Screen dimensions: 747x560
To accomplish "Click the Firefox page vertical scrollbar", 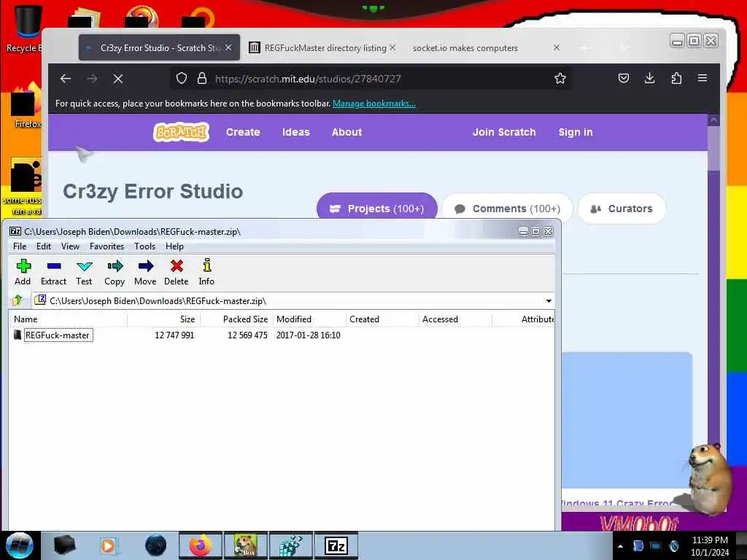I will [713, 286].
